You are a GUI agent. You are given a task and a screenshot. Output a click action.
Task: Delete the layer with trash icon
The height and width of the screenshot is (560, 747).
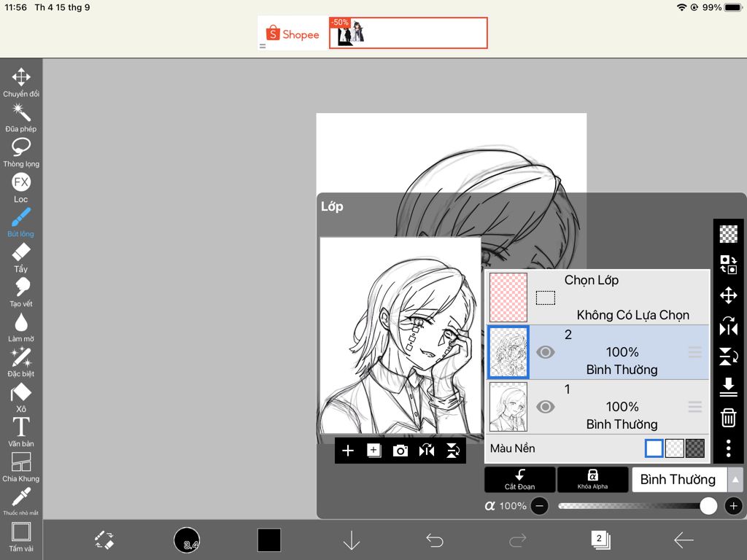(x=729, y=418)
